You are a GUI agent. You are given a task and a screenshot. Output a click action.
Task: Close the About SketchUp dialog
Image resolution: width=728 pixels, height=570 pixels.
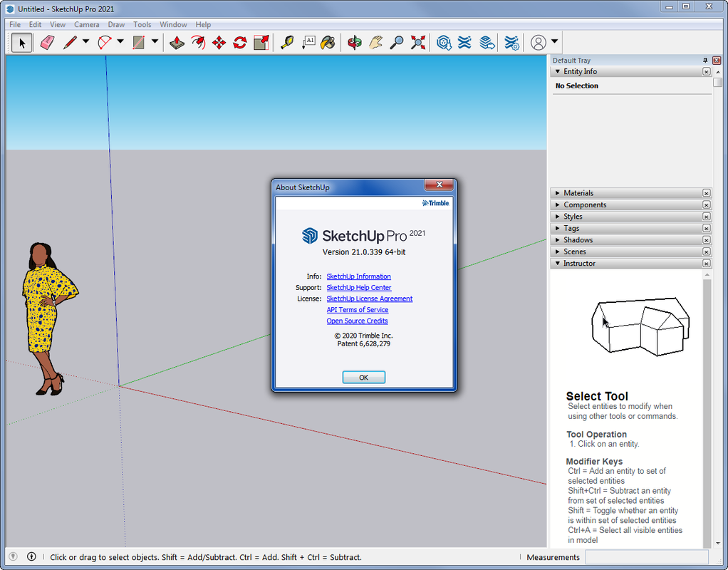439,185
